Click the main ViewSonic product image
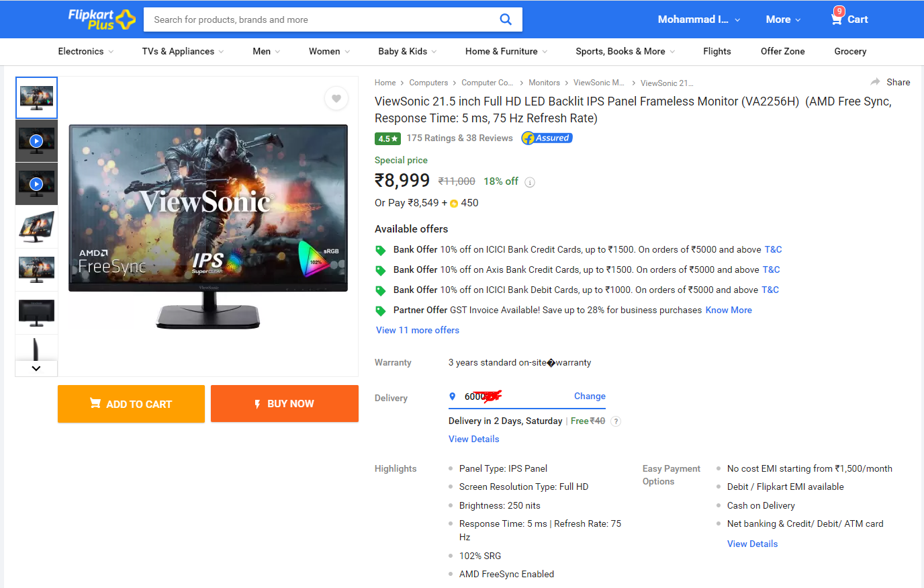 click(208, 226)
